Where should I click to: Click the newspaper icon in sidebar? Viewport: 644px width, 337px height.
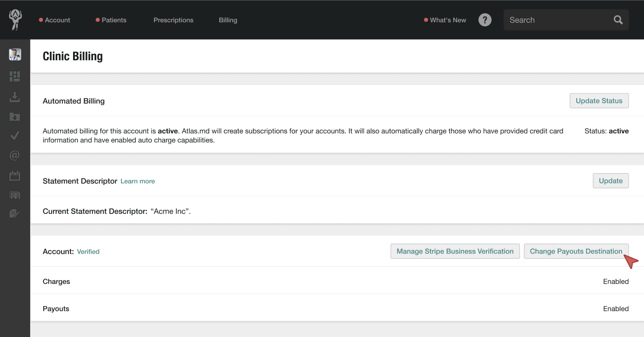point(15,195)
